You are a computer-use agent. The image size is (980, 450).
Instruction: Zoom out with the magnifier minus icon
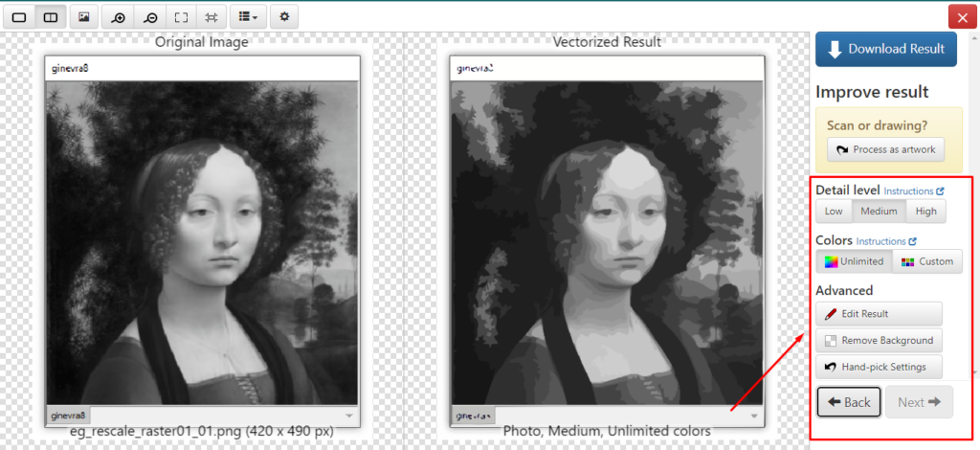pyautogui.click(x=150, y=17)
